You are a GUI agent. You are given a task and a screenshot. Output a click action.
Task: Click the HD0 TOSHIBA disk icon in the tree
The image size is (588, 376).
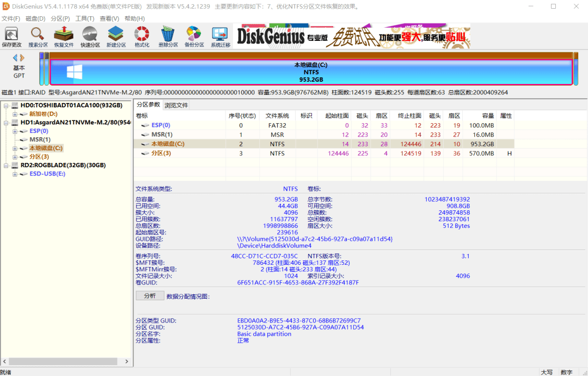[15, 106]
